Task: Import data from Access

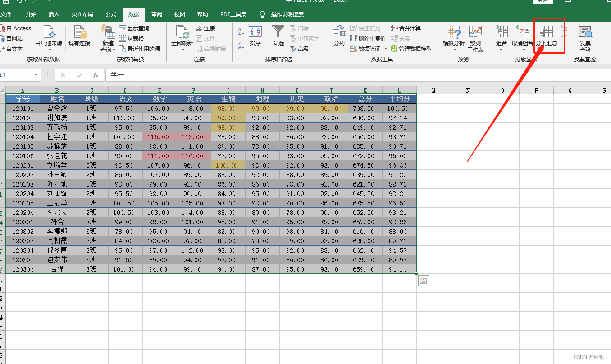Action: [x=15, y=28]
